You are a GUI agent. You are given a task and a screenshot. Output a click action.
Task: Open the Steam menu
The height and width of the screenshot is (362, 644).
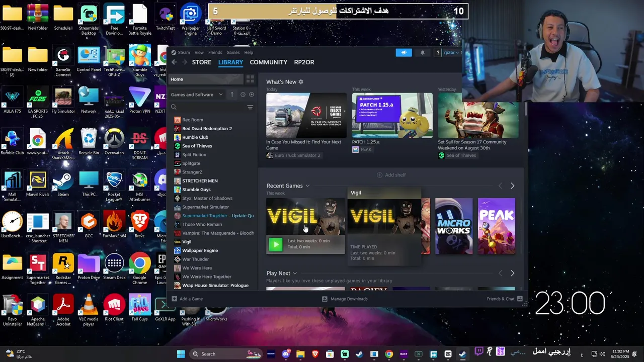pyautogui.click(x=184, y=52)
